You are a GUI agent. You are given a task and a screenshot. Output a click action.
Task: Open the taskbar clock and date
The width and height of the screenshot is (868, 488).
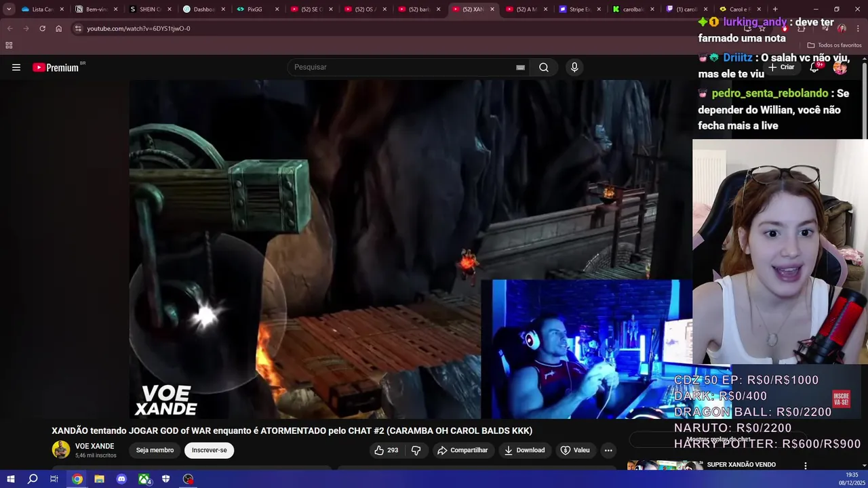pyautogui.click(x=852, y=479)
